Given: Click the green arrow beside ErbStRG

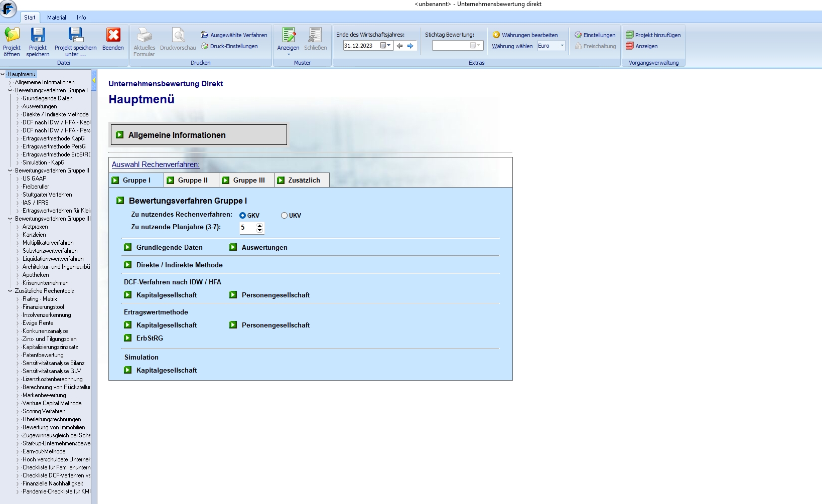Looking at the screenshot, I should (x=128, y=338).
